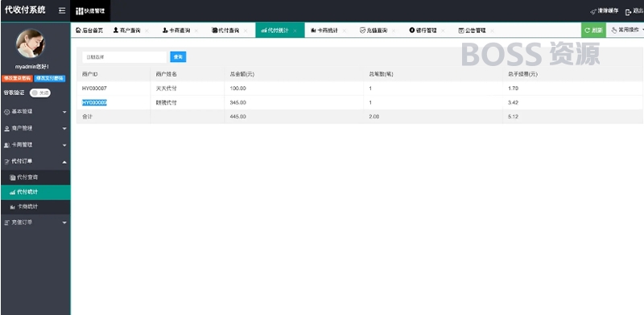Click the blue 查询 search button
This screenshot has height=315, width=644.
point(178,57)
